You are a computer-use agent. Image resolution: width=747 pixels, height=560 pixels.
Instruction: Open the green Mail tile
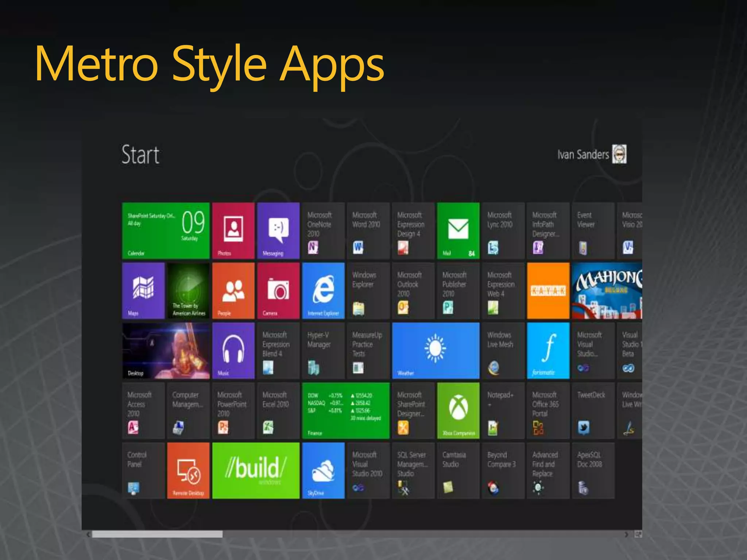pos(458,230)
